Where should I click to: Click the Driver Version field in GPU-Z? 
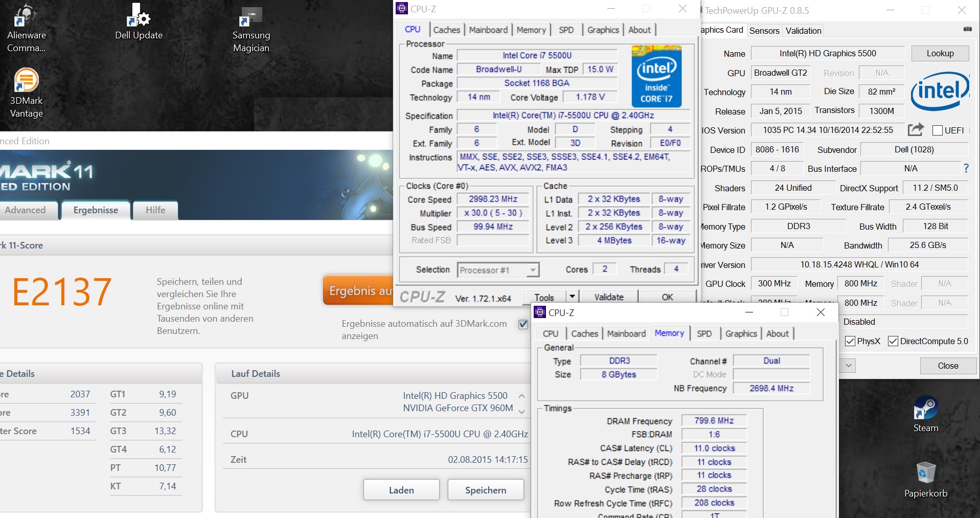coord(859,264)
